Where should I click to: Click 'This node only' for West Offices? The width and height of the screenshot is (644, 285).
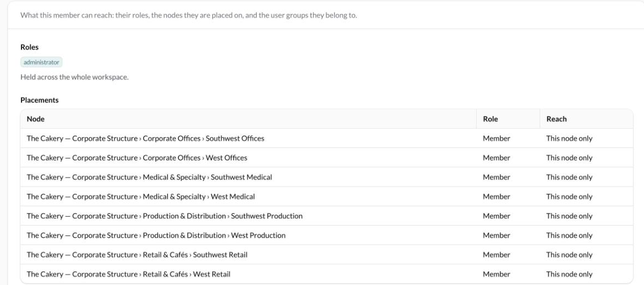point(569,158)
